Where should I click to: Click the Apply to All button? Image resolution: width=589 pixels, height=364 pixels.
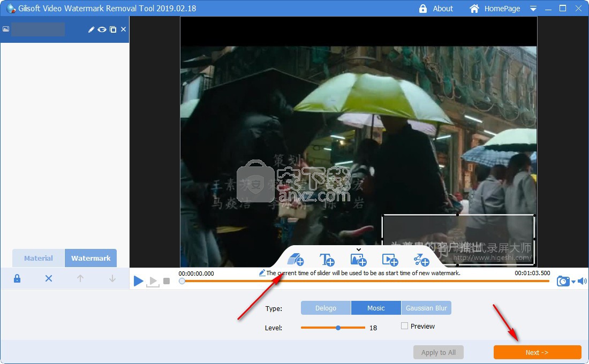[x=439, y=352]
